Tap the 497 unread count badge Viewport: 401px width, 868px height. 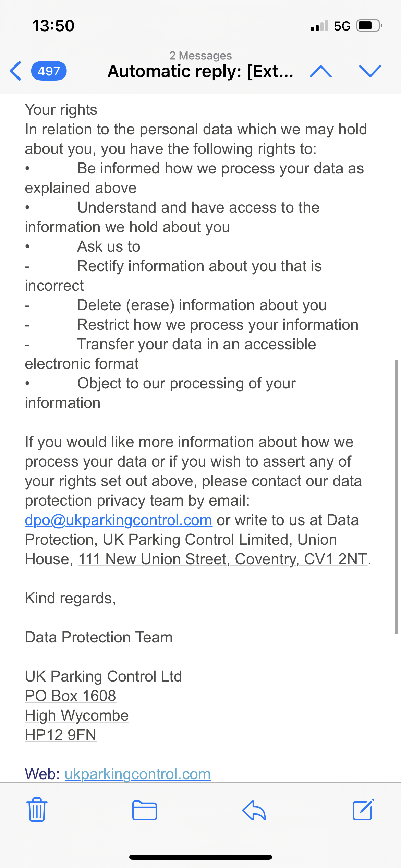[49, 71]
